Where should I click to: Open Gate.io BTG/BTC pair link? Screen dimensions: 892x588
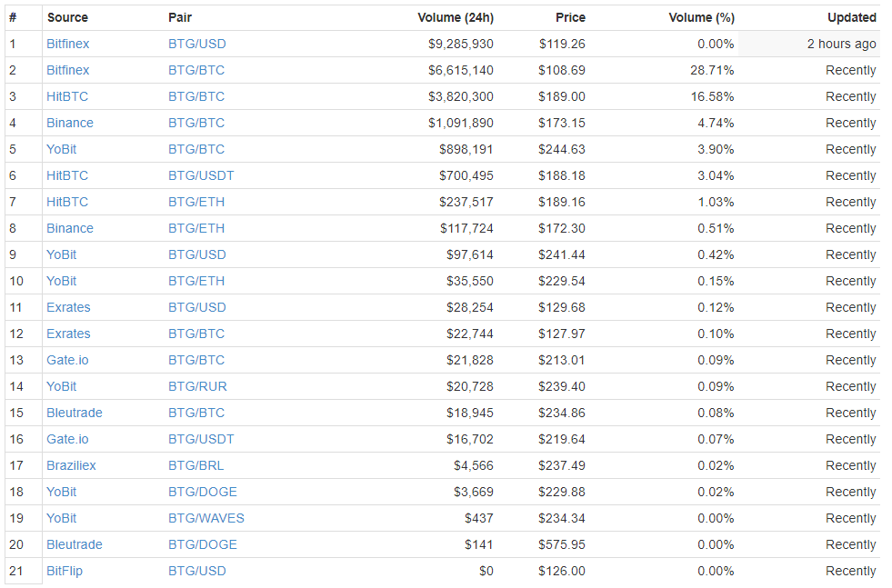point(196,360)
